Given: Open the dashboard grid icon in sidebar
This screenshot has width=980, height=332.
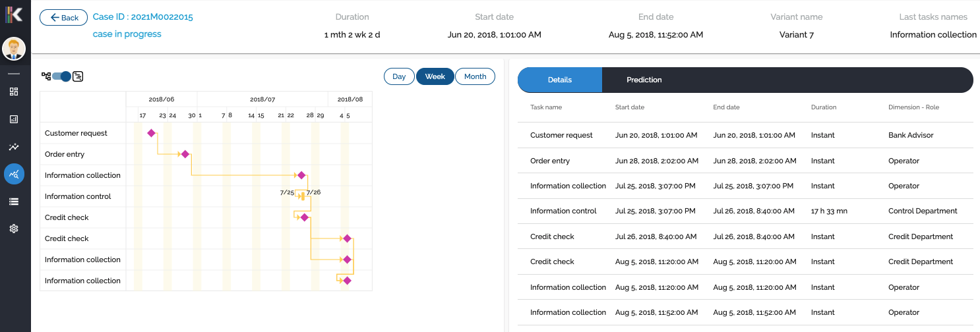Looking at the screenshot, I should [x=14, y=92].
